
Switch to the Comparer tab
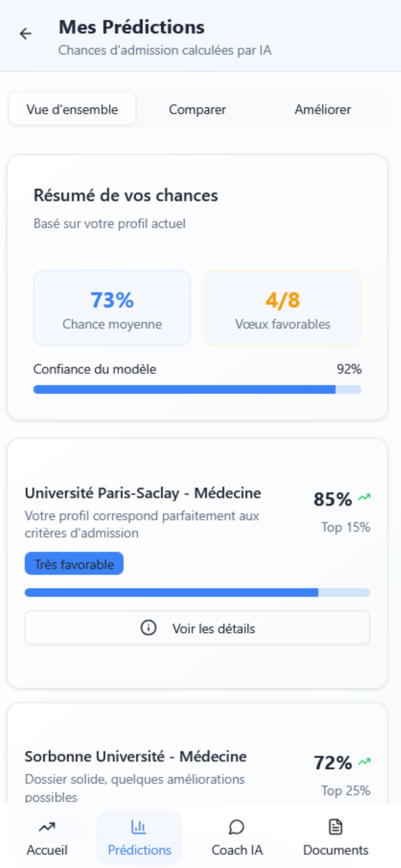(197, 109)
